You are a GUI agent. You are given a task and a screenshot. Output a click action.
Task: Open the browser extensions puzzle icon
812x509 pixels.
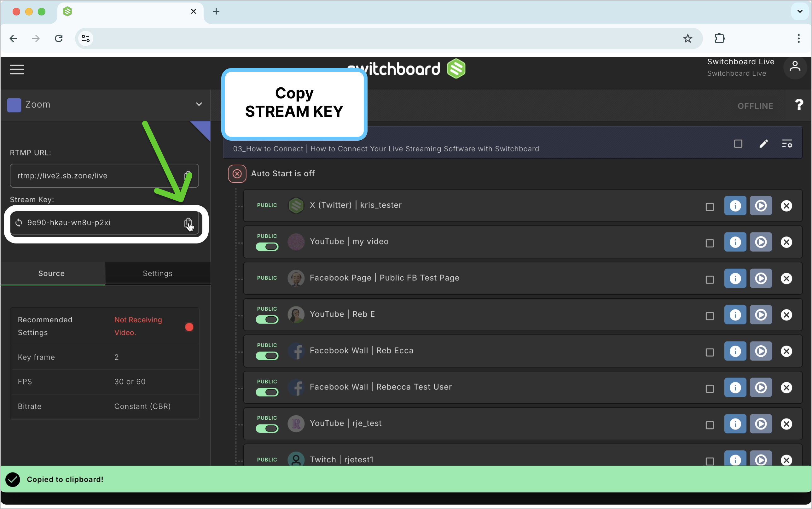coord(720,38)
